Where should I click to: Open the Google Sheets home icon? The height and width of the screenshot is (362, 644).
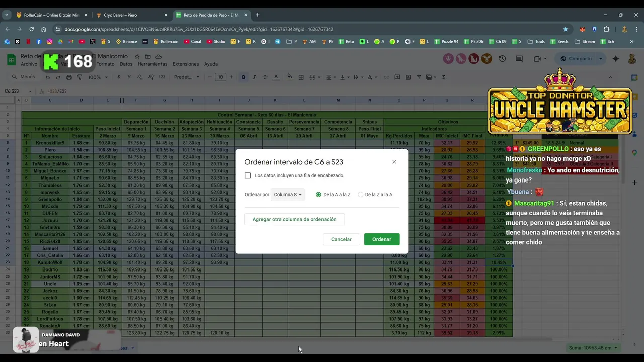pyautogui.click(x=11, y=60)
